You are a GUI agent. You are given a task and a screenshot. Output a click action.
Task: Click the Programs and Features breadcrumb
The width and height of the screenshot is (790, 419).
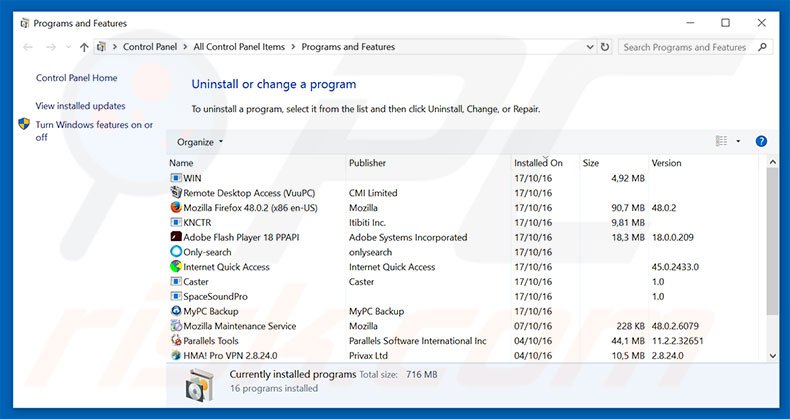pyautogui.click(x=348, y=47)
